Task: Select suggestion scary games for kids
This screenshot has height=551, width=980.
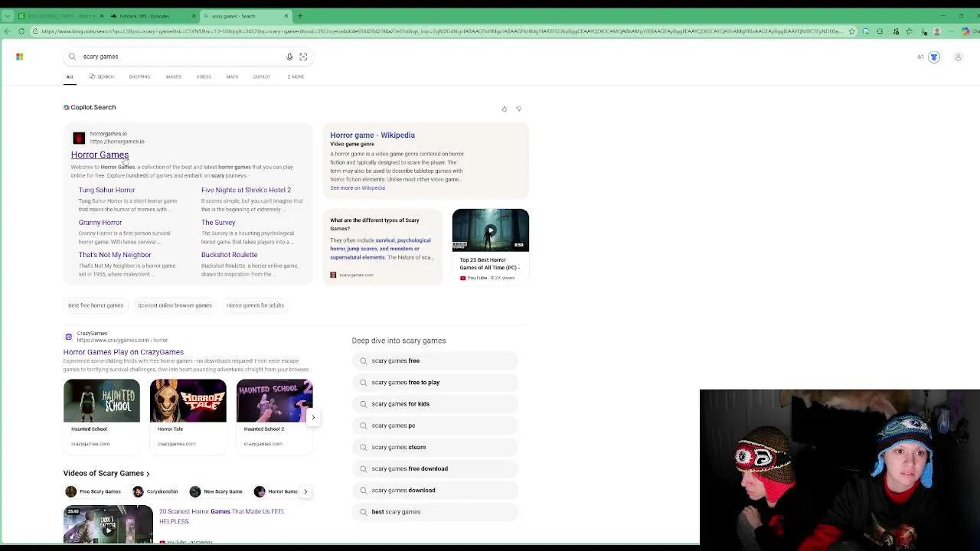Action: pos(435,404)
